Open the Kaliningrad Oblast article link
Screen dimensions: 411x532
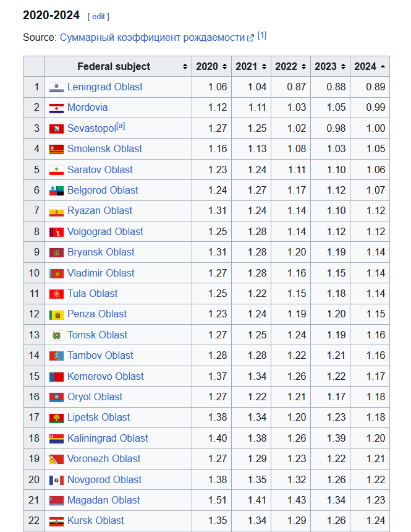coord(108,438)
